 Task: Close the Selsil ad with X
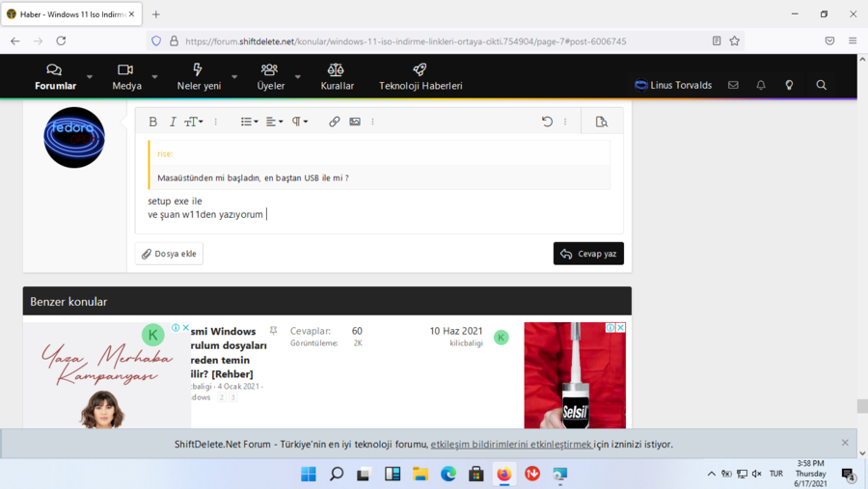click(620, 327)
